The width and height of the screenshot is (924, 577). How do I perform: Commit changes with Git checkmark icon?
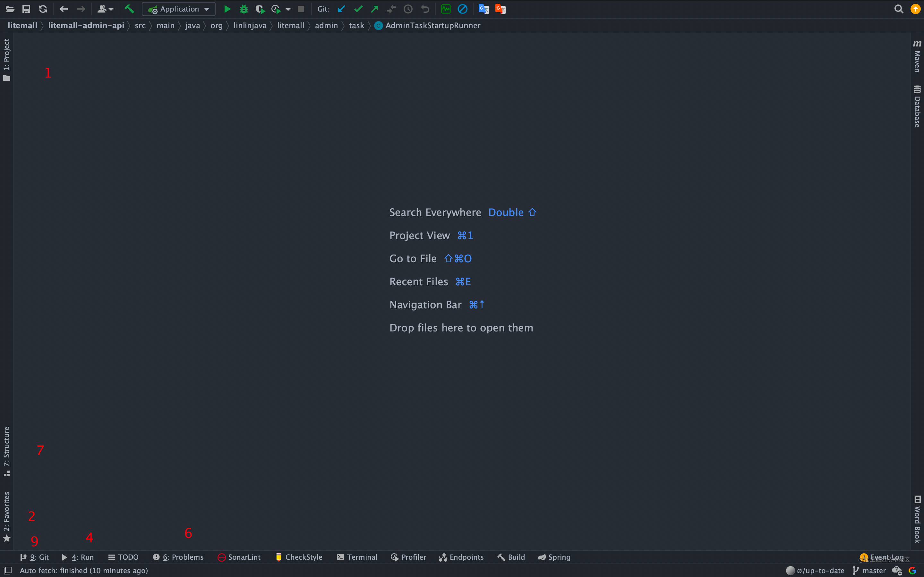pos(358,9)
